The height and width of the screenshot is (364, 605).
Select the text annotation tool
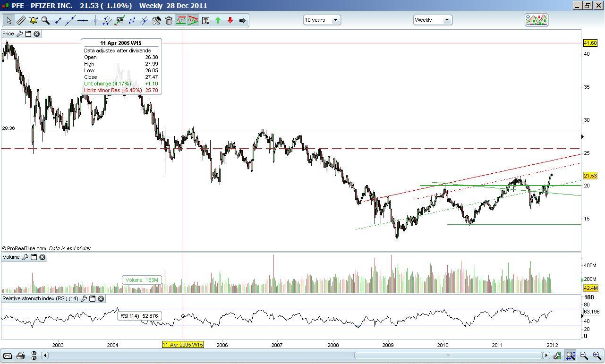click(x=205, y=20)
